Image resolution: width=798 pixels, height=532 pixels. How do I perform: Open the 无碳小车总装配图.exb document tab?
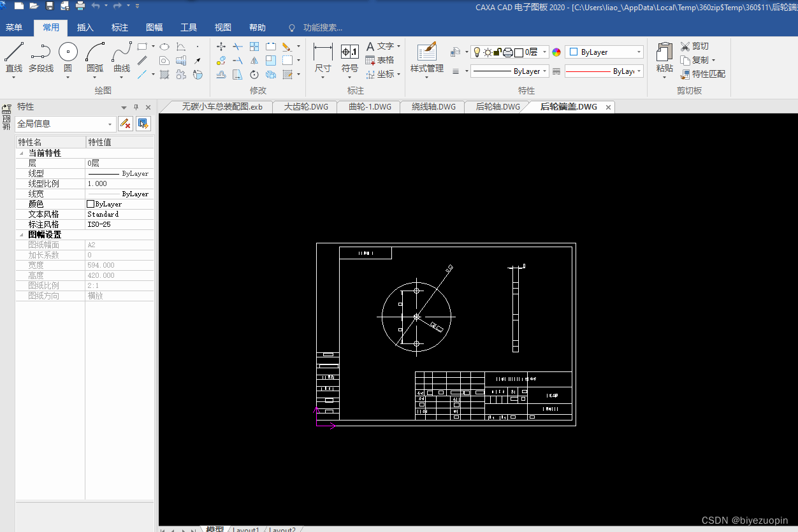222,107
